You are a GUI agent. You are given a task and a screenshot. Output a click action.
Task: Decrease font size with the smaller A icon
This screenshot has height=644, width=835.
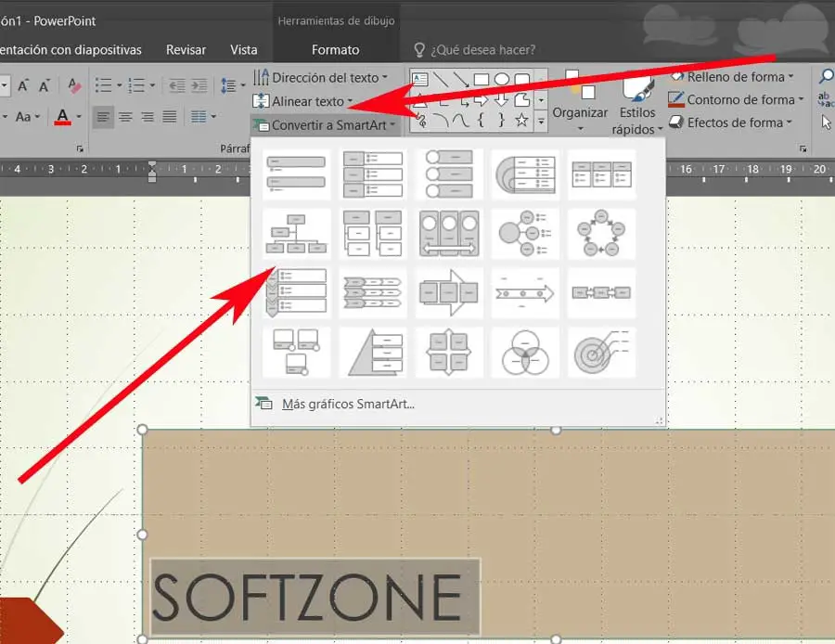click(x=45, y=85)
